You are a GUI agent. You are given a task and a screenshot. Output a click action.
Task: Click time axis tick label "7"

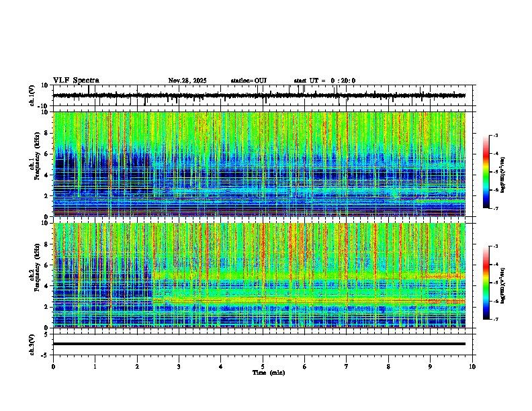[x=347, y=367]
